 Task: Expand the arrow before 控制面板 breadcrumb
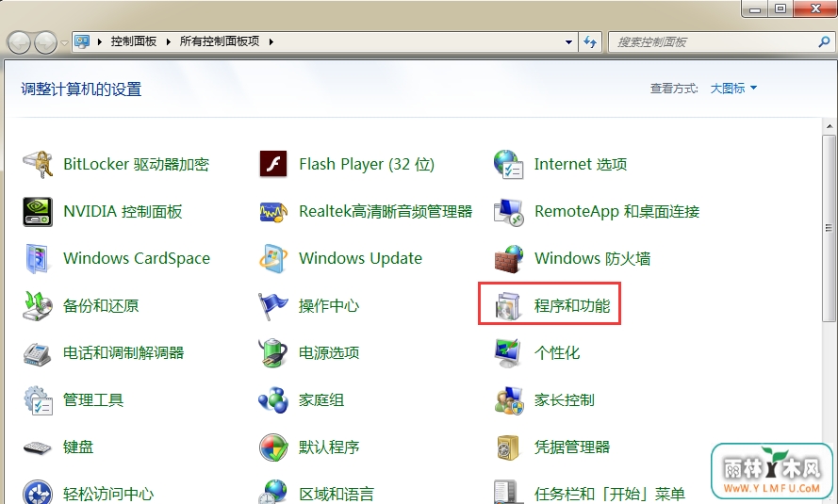coord(99,41)
